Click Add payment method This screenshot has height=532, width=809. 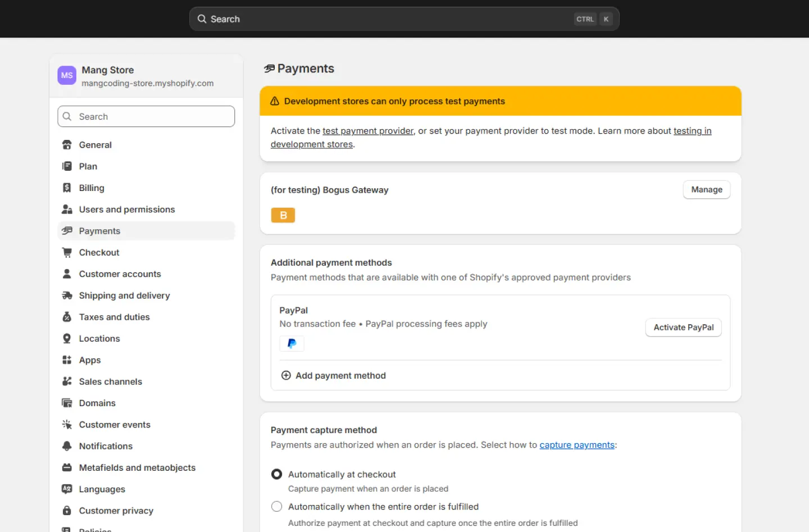click(340, 376)
